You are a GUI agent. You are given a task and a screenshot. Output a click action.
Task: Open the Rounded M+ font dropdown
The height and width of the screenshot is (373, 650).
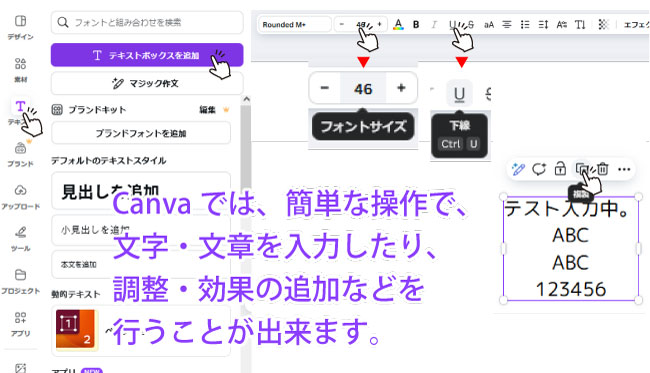coord(295,24)
